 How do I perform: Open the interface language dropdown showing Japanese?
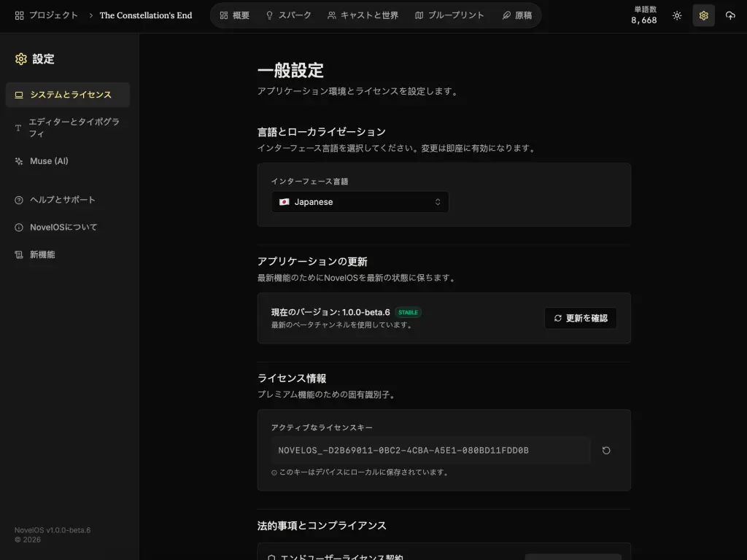point(360,202)
